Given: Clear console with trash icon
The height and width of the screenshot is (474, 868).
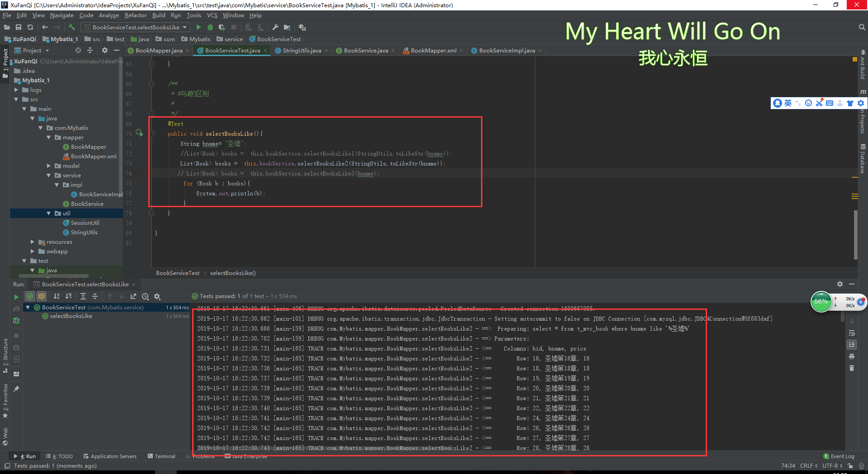Looking at the screenshot, I should [x=852, y=368].
